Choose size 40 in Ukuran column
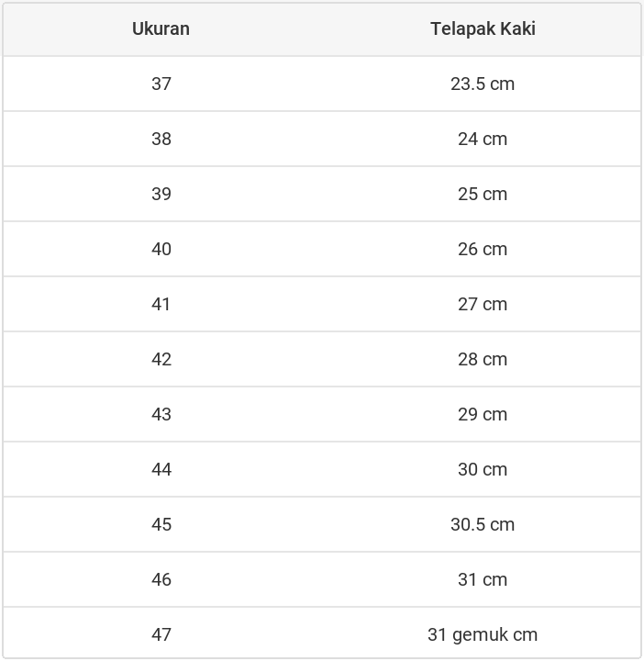This screenshot has height=661, width=644. tap(161, 249)
